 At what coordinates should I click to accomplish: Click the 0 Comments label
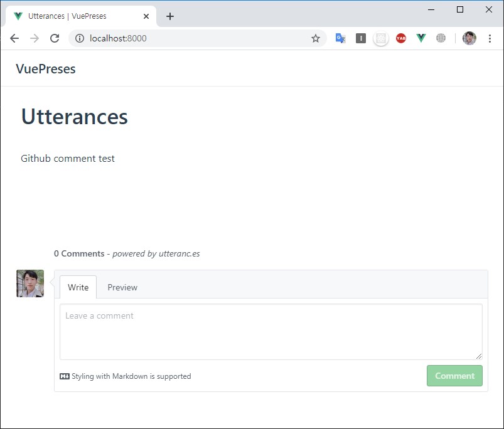tap(79, 253)
